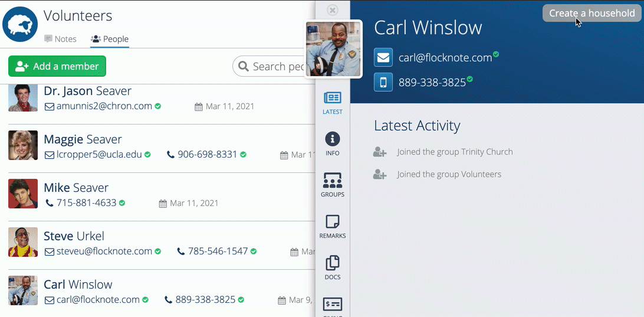Open the Remarks sidebar section

click(333, 227)
